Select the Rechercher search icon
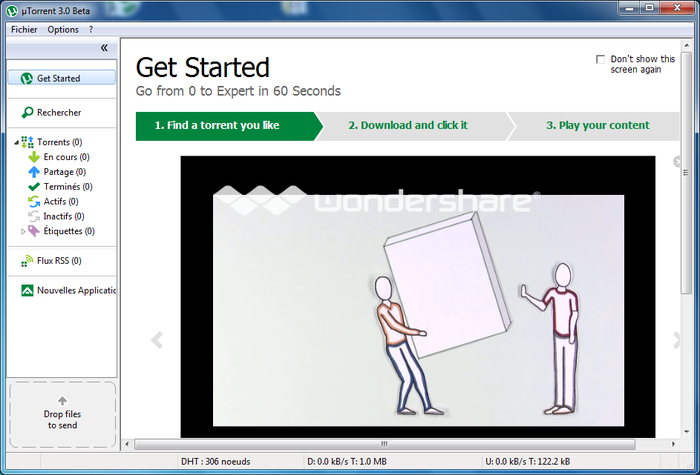700x475 pixels. 27,112
